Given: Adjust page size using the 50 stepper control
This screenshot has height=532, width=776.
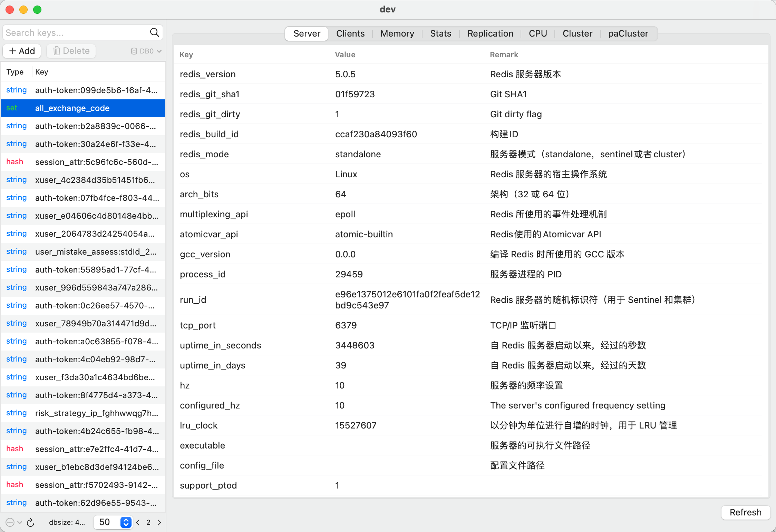Looking at the screenshot, I should coord(126,522).
